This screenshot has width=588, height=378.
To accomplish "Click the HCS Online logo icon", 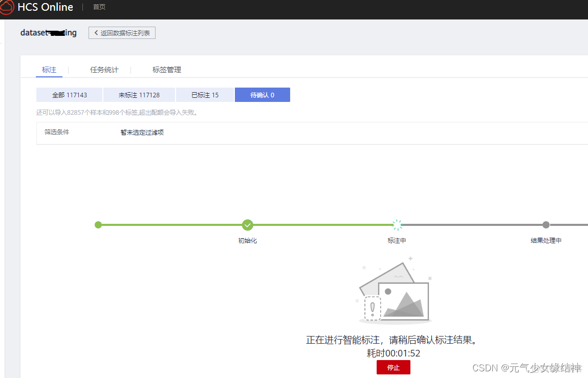I will click(x=7, y=7).
